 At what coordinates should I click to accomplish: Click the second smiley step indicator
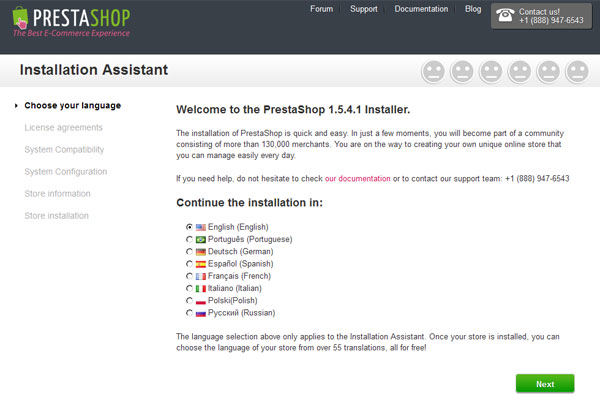point(462,72)
